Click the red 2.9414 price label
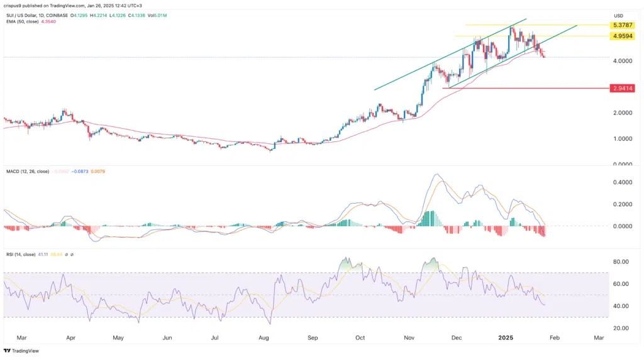644x357 pixels. 623,88
